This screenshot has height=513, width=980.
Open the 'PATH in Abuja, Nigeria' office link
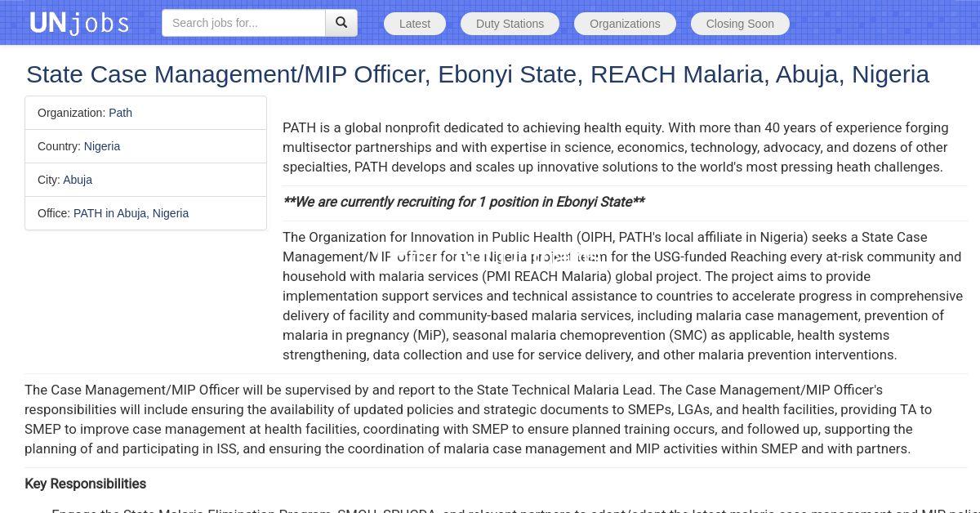point(131,213)
